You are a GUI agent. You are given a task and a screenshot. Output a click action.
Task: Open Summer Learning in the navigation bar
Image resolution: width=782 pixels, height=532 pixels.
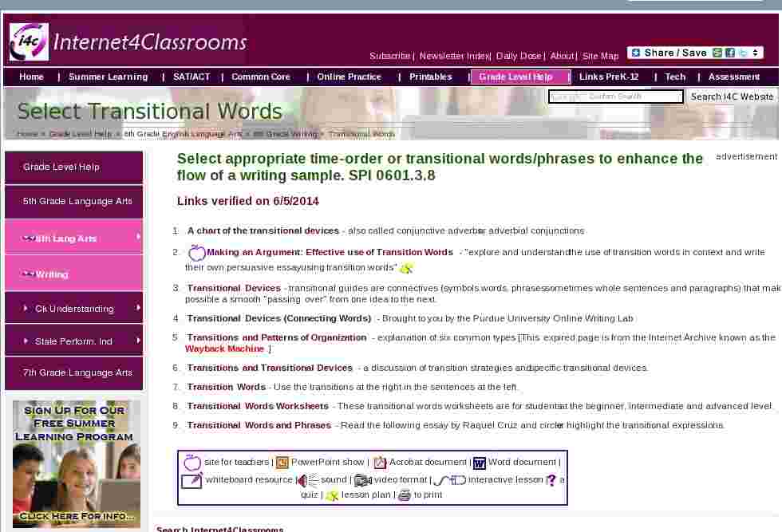[x=109, y=77]
